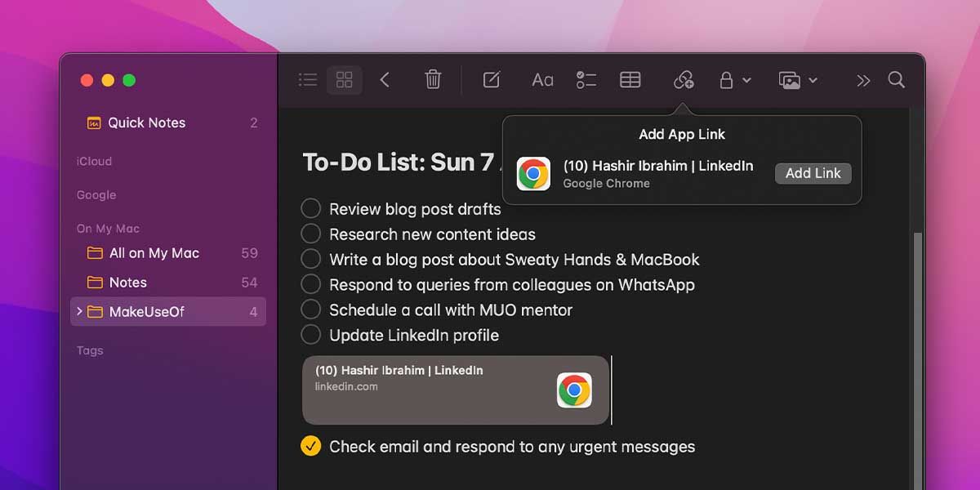Image resolution: width=980 pixels, height=490 pixels.
Task: Check off Respond to queries on WhatsApp
Action: click(x=310, y=284)
